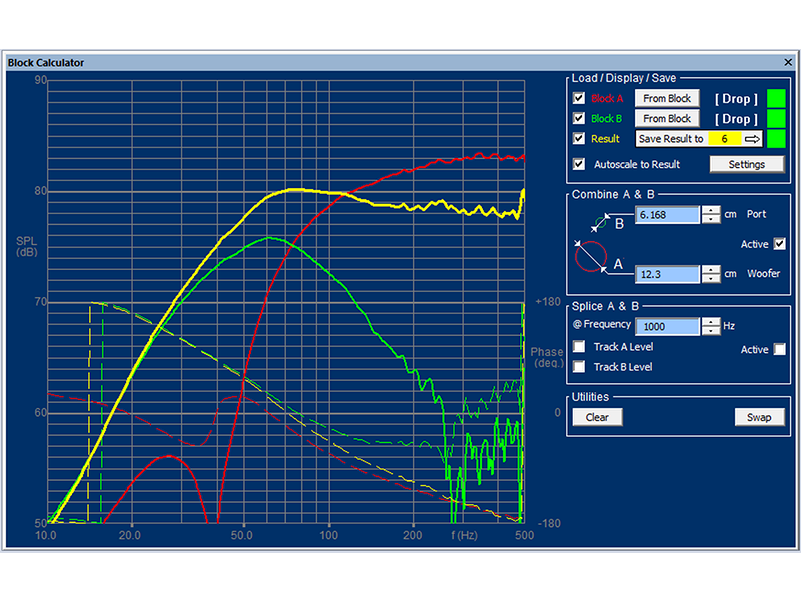801x602 pixels.
Task: Activate the Splice A & B checkbox
Action: pos(780,349)
